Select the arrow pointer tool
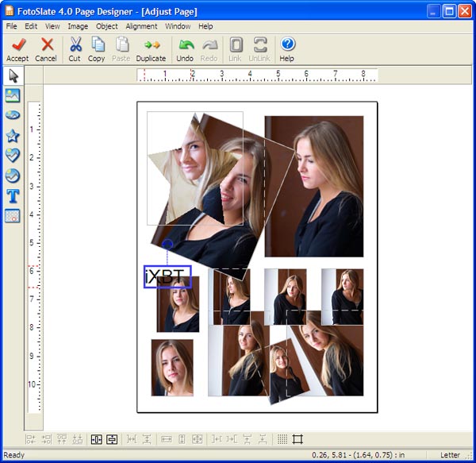The width and height of the screenshot is (476, 463). click(x=13, y=76)
